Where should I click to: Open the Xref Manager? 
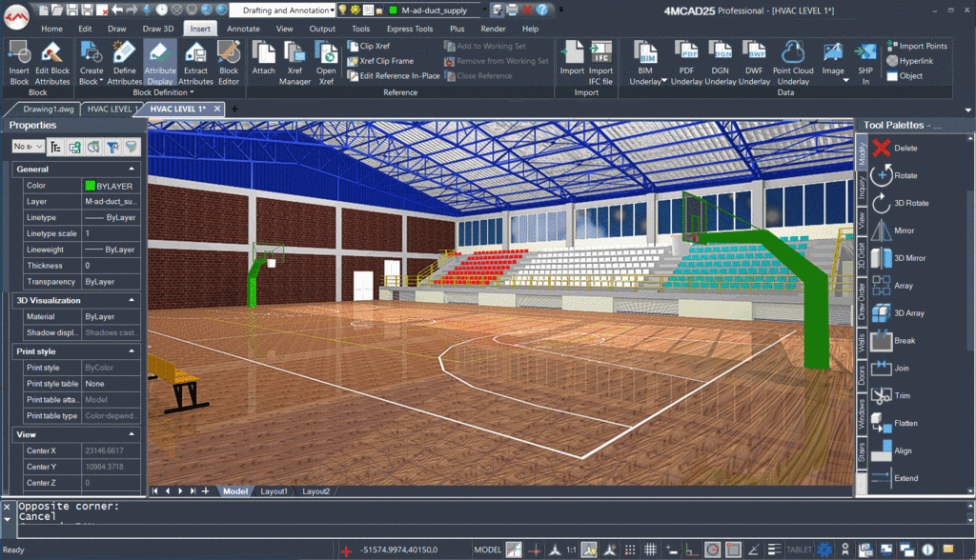295,63
